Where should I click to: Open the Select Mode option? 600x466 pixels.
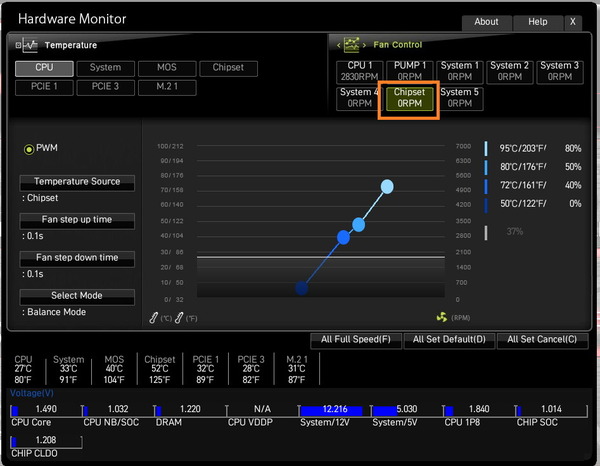(x=77, y=297)
